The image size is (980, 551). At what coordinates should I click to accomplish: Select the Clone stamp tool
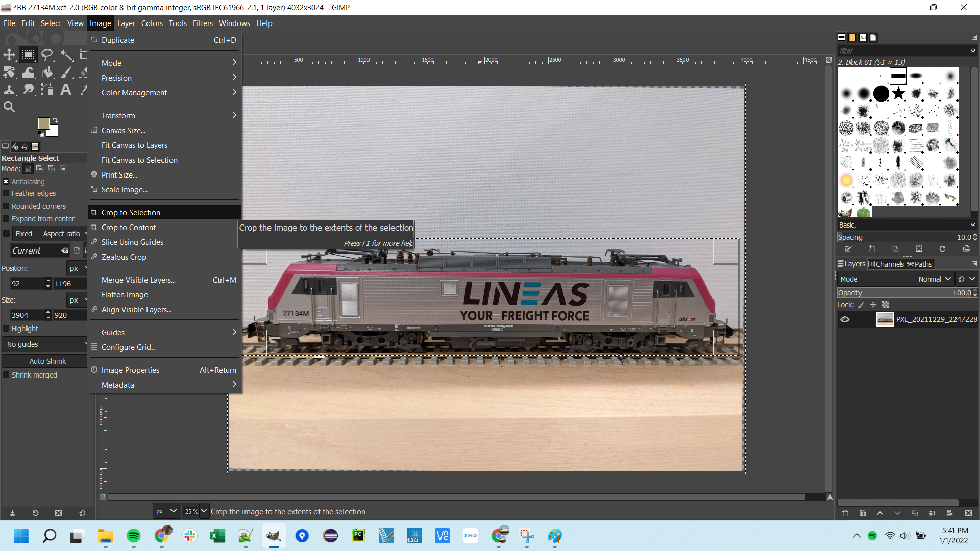pyautogui.click(x=9, y=90)
